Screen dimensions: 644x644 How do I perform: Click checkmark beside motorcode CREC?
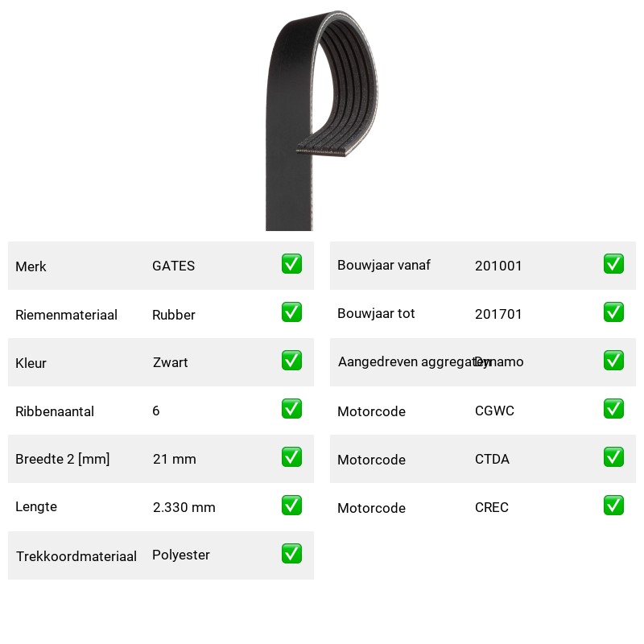point(613,506)
